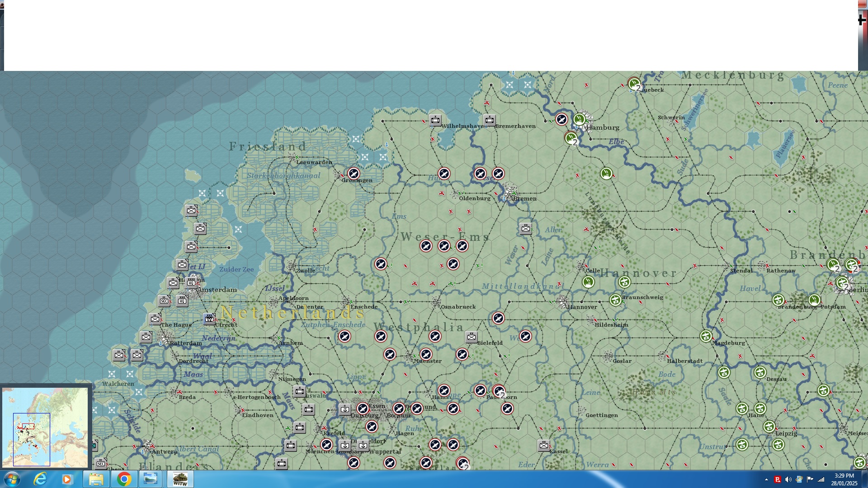Open the volume control in tray
This screenshot has width=868, height=488.
point(788,479)
